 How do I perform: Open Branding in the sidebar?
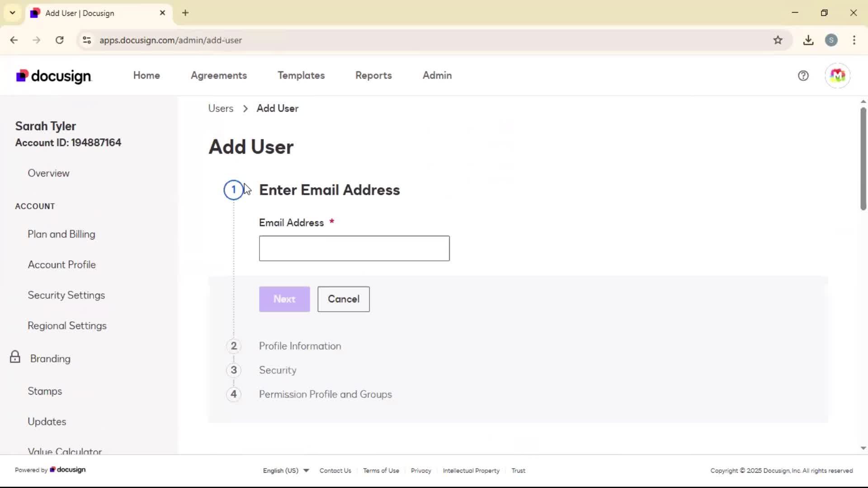50,359
